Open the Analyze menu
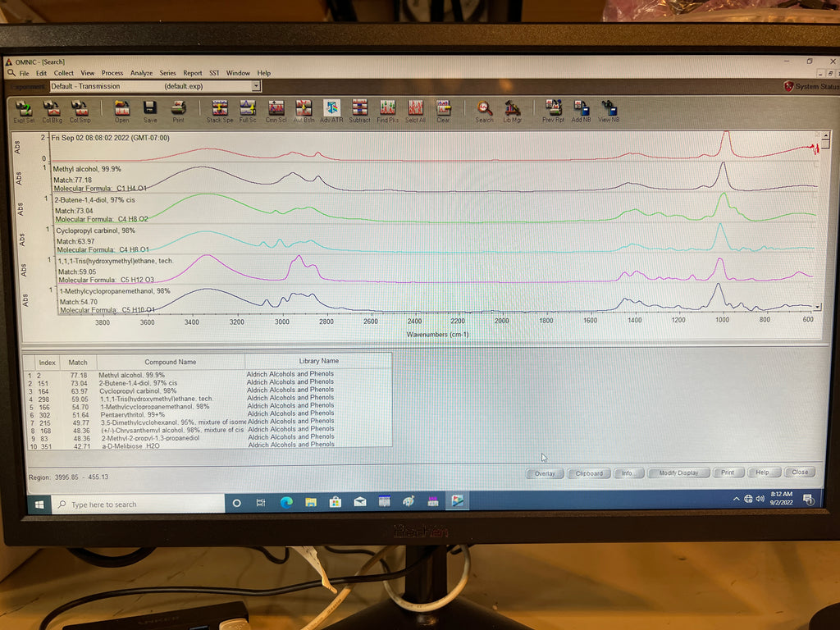The height and width of the screenshot is (630, 840). [x=141, y=73]
